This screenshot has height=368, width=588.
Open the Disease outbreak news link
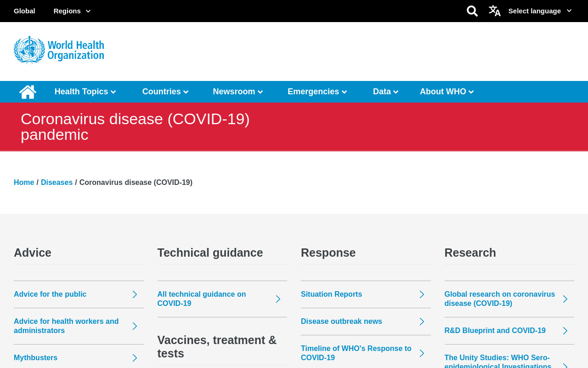click(x=341, y=322)
